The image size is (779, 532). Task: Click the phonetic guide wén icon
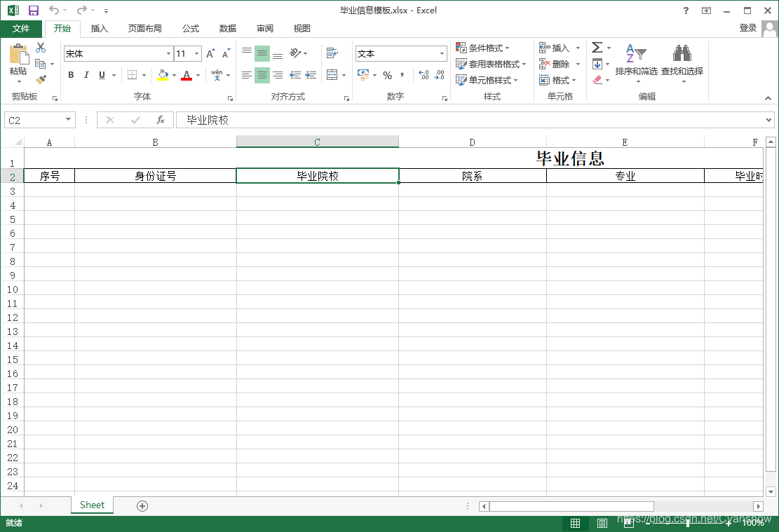tap(217, 75)
